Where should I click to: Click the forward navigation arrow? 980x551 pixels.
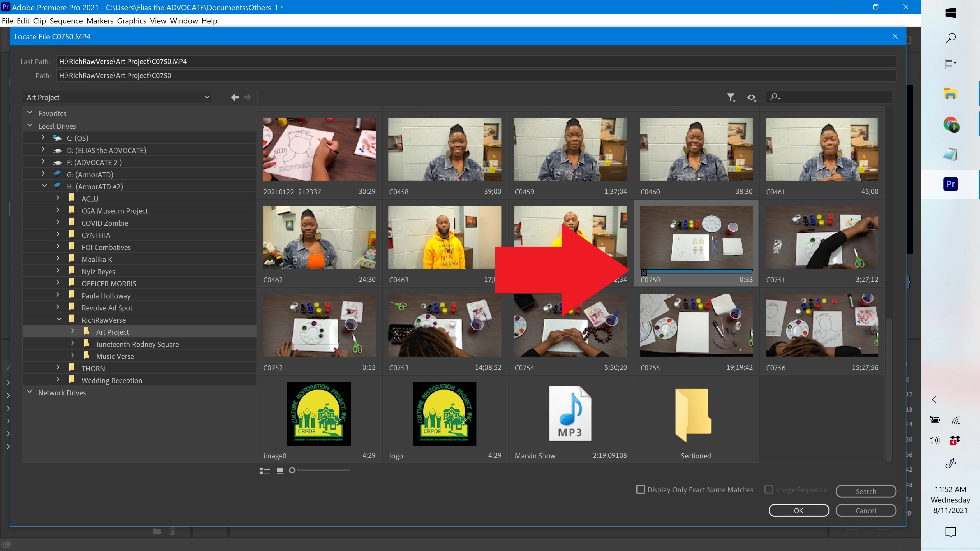coord(248,97)
